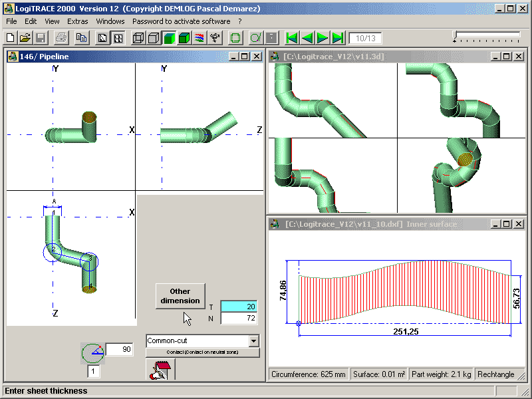Open the Extras menu
Image resolution: width=532 pixels, height=399 pixels.
point(77,21)
